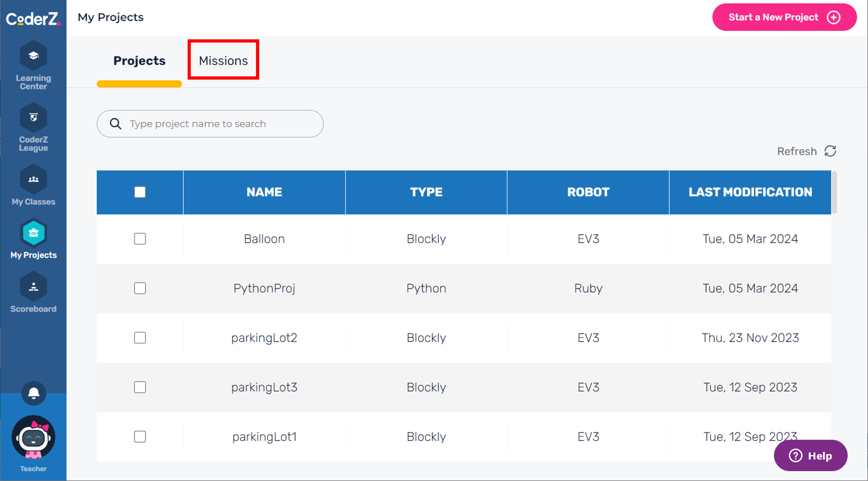Go to CoderZ League in sidebar
The width and height of the screenshot is (868, 481).
point(33,118)
